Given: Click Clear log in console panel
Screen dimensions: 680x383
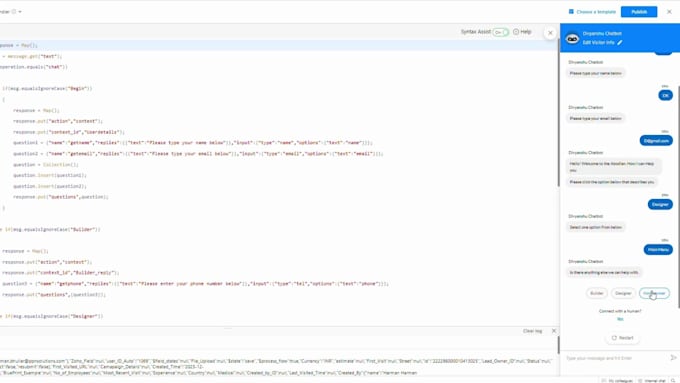Looking at the screenshot, I should (532, 331).
